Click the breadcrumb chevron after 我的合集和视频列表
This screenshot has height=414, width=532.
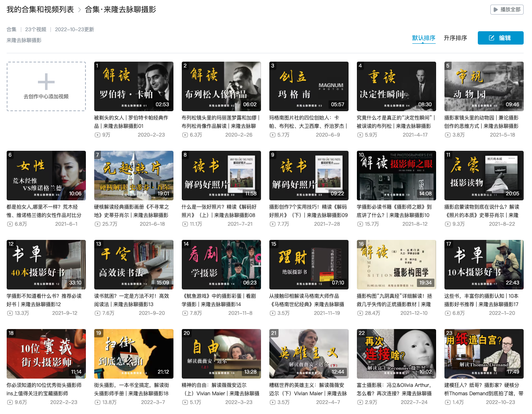click(x=79, y=10)
